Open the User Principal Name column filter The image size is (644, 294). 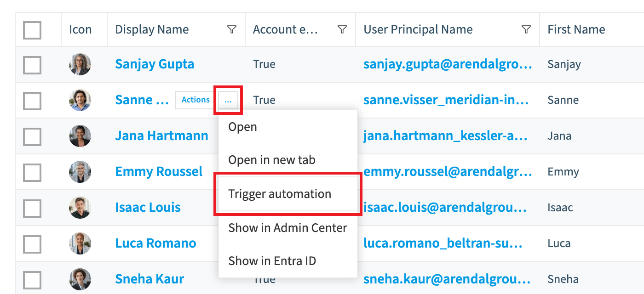pyautogui.click(x=526, y=29)
